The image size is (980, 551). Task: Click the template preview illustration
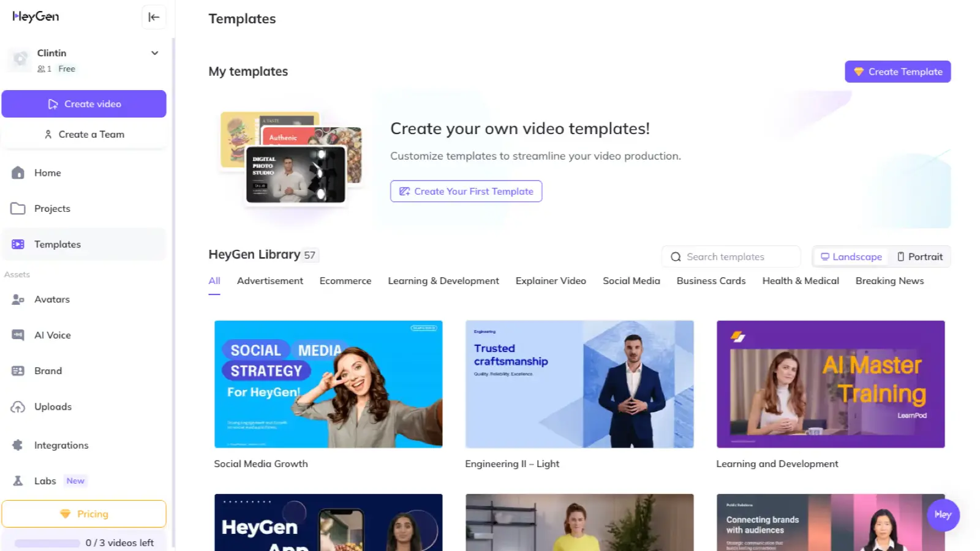click(292, 158)
